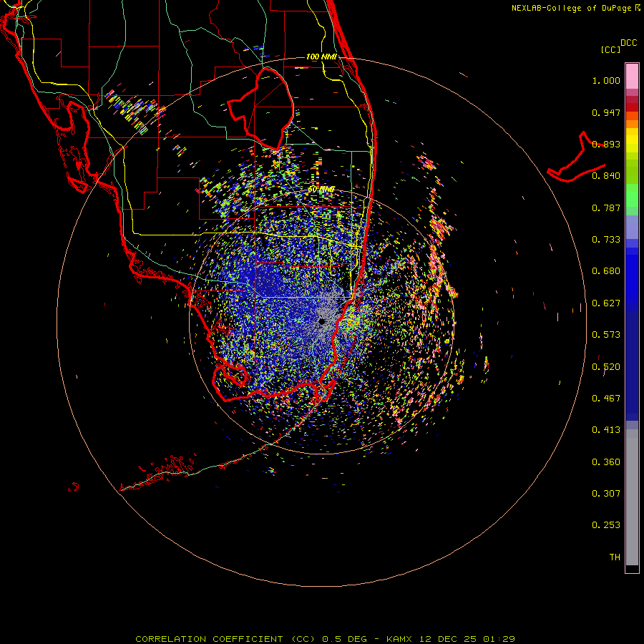Select the 0.573 scale value
Image resolution: width=644 pixels, height=644 pixels.
(x=606, y=335)
